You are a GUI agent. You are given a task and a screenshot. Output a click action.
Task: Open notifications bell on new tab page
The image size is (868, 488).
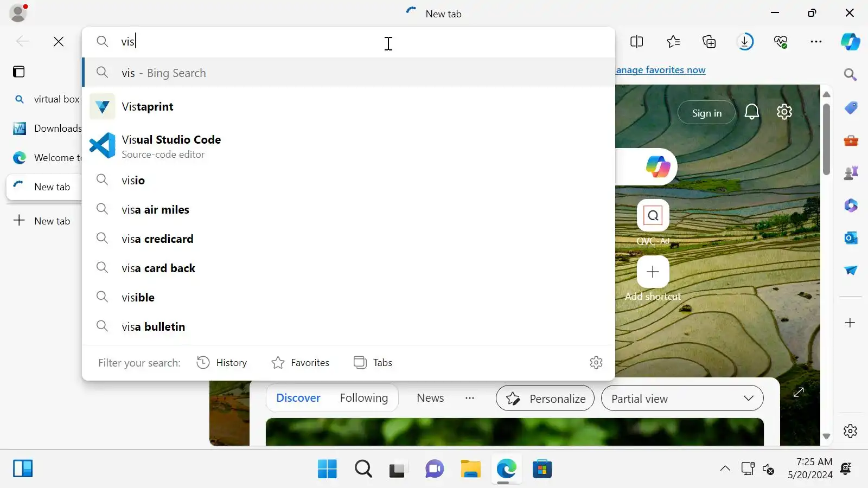[751, 112]
